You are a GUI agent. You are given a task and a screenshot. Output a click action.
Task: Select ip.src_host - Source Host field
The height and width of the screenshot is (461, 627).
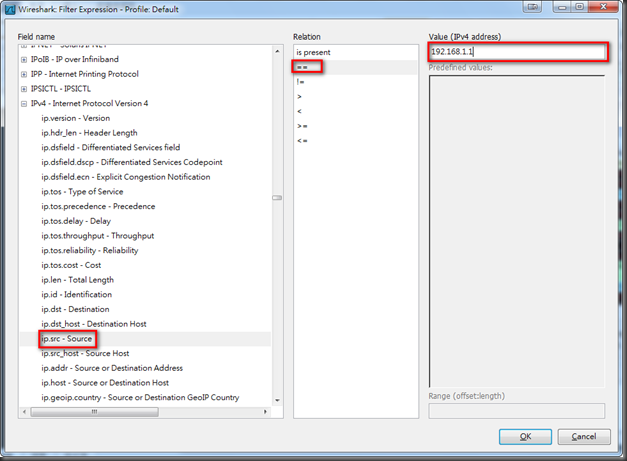(85, 353)
